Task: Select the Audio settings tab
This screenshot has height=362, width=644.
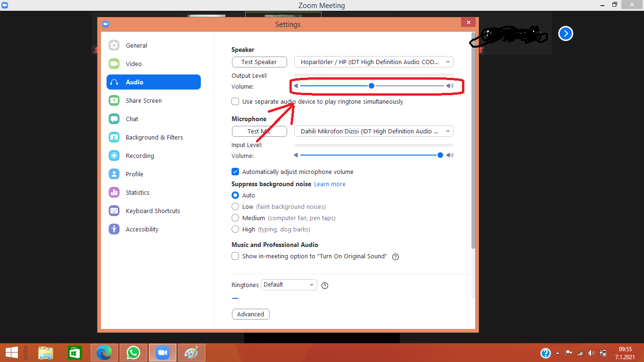Action: point(154,82)
